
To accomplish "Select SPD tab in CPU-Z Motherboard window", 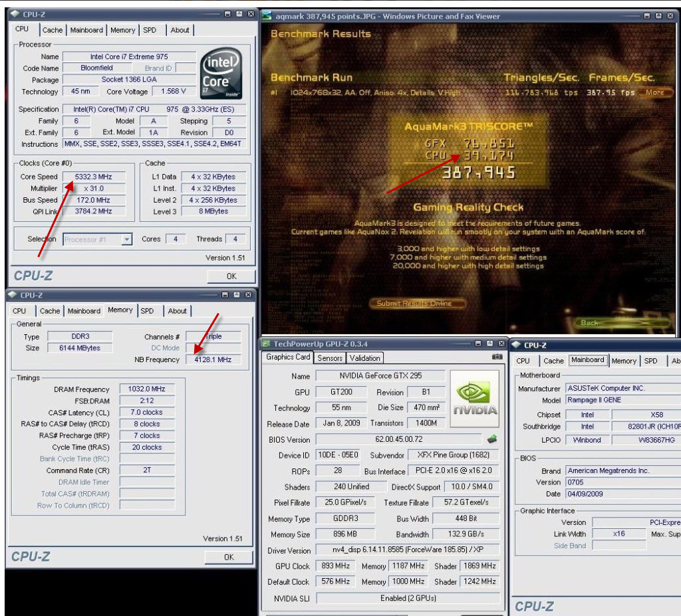I will pyautogui.click(x=650, y=361).
